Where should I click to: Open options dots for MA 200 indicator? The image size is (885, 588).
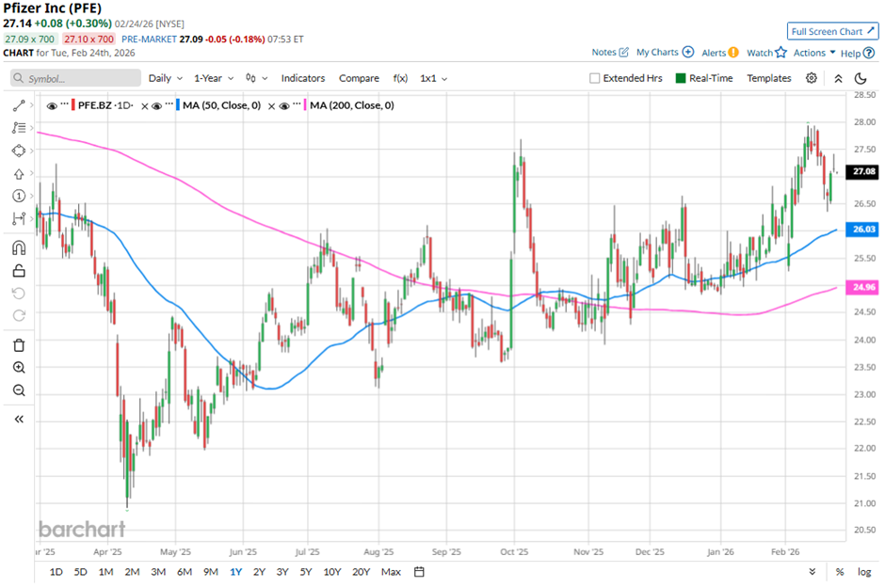[297, 104]
